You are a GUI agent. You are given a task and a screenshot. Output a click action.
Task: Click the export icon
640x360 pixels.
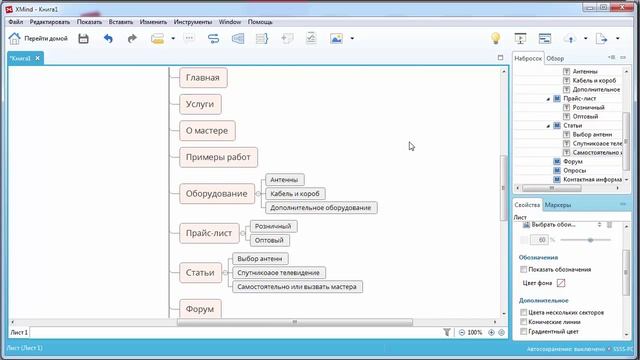pos(602,39)
